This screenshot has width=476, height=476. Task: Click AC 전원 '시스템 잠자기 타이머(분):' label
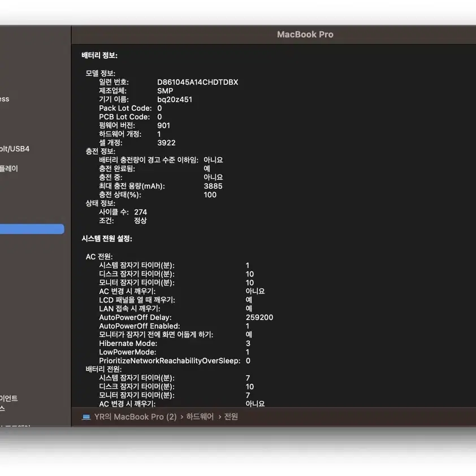tap(137, 265)
